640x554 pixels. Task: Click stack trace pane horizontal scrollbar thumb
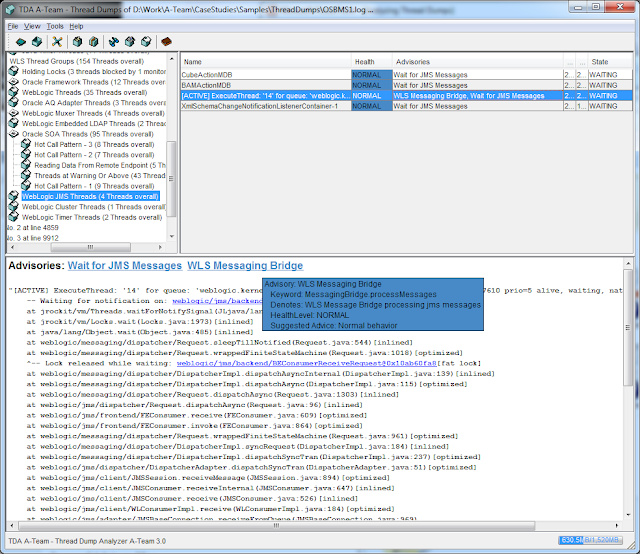pyautogui.click(x=276, y=525)
